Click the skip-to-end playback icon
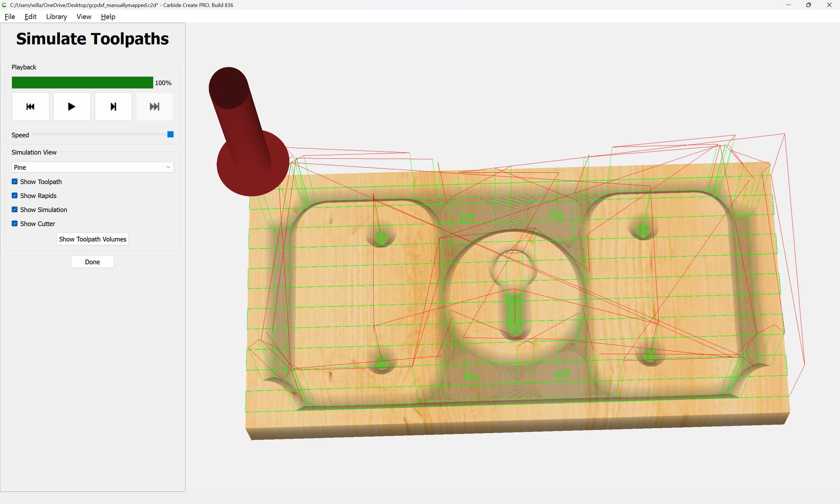The image size is (840, 504). click(154, 106)
